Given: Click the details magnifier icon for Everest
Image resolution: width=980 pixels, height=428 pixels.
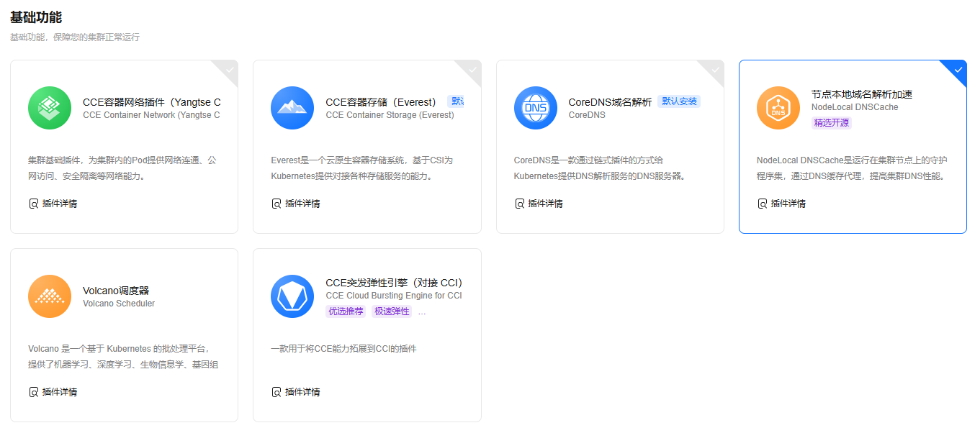Looking at the screenshot, I should click(x=277, y=204).
